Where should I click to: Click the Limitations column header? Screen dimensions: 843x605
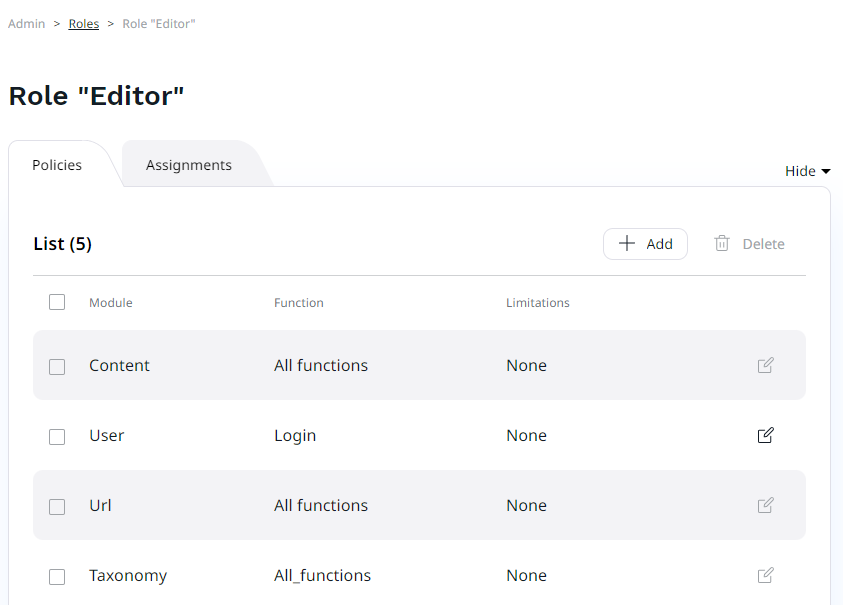[x=538, y=303]
